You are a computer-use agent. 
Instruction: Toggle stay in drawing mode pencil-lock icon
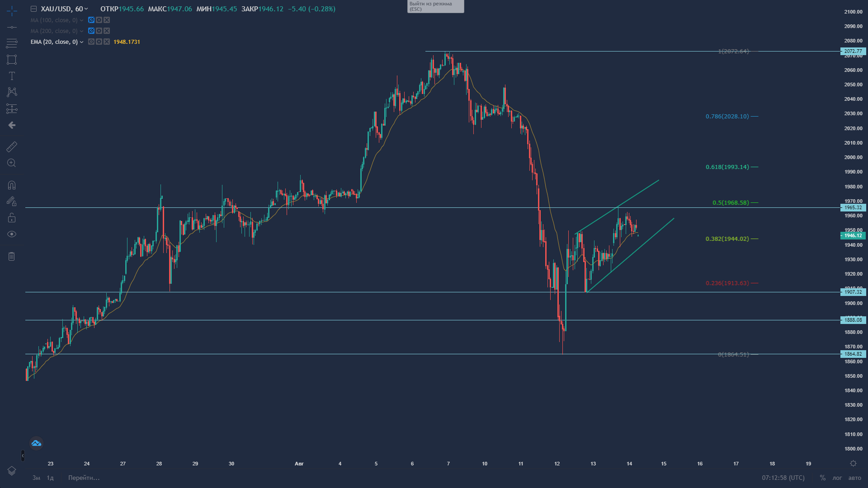[12, 202]
